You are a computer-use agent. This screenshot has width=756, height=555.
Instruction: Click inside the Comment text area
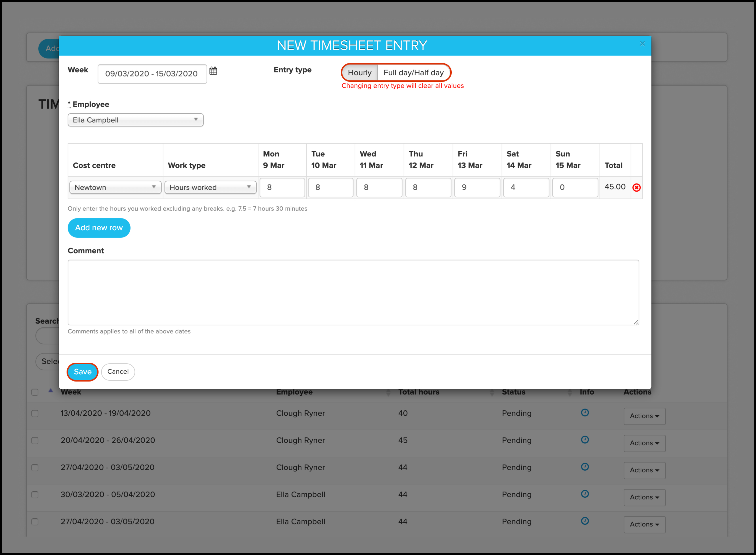pos(353,292)
